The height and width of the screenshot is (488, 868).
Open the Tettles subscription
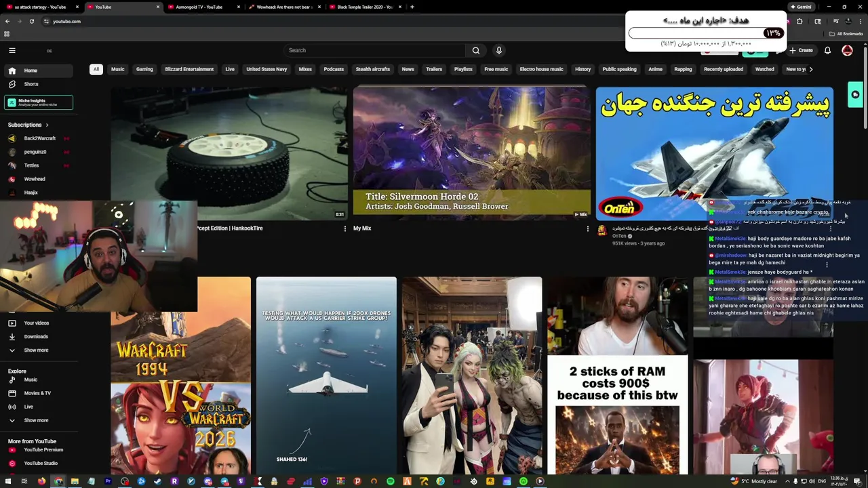[x=39, y=165]
